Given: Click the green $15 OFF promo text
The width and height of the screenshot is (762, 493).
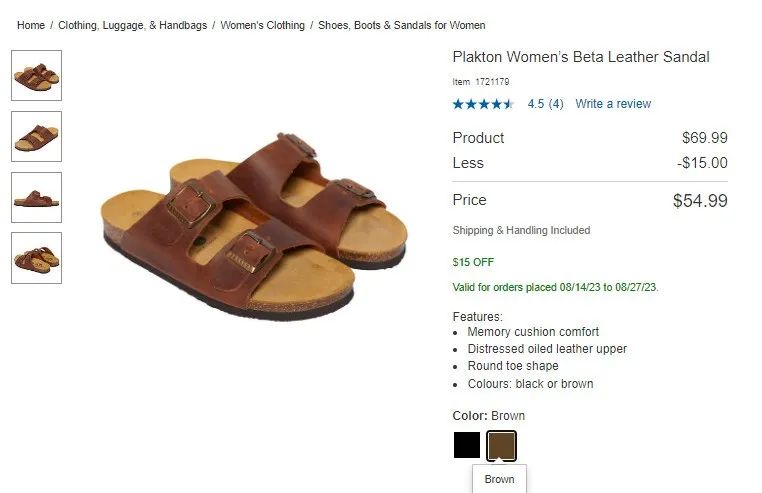Looking at the screenshot, I should click(x=473, y=263).
